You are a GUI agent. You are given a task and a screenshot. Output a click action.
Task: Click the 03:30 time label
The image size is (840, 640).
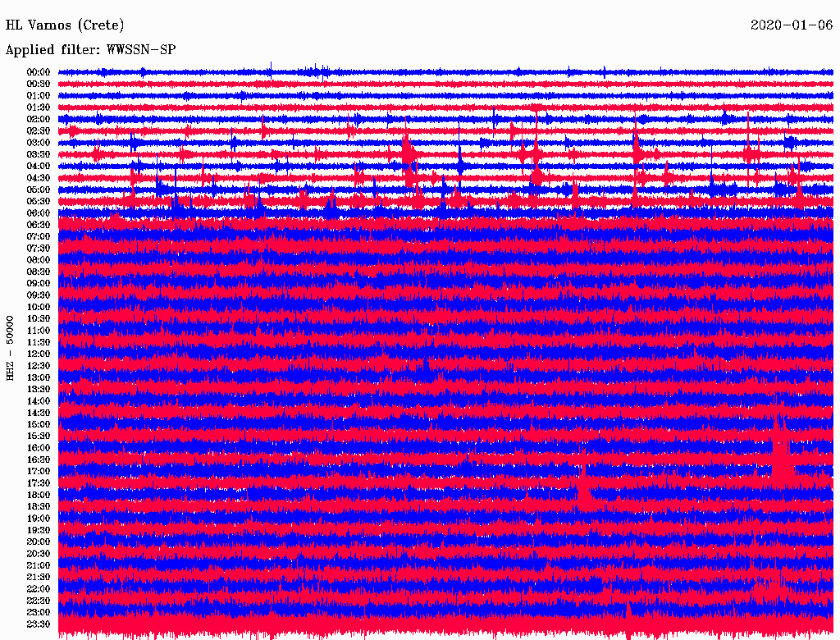tap(39, 154)
